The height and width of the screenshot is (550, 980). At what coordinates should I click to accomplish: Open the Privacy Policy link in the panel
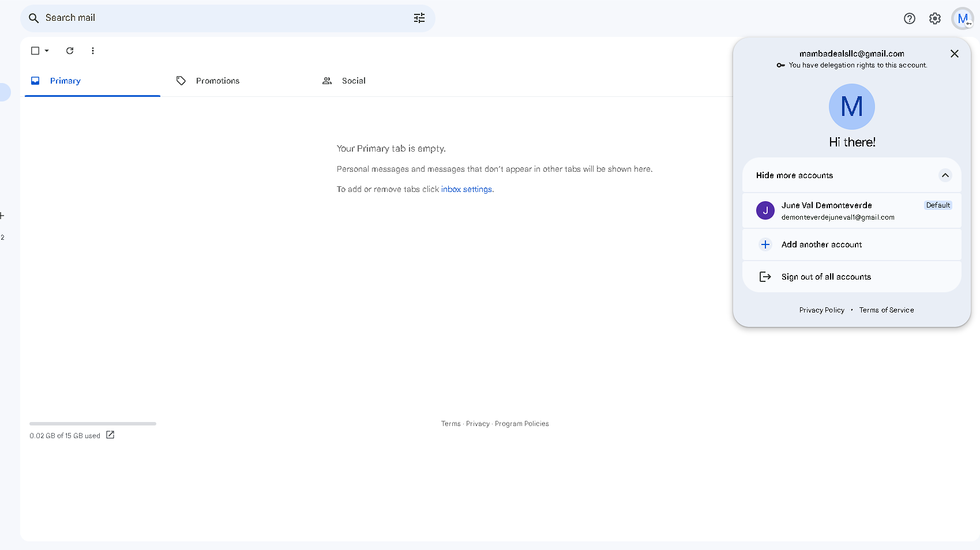click(822, 310)
